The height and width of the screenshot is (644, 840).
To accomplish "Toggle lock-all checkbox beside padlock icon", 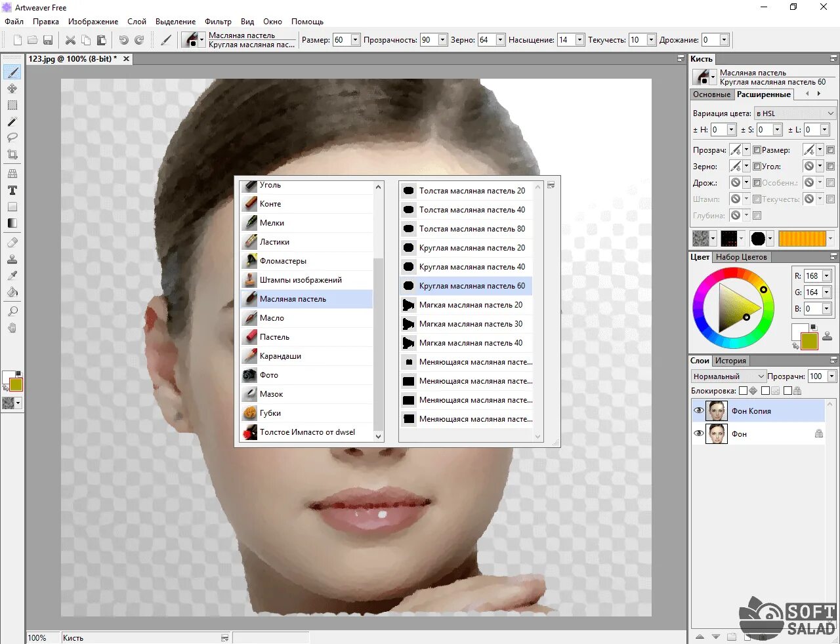I will point(787,391).
